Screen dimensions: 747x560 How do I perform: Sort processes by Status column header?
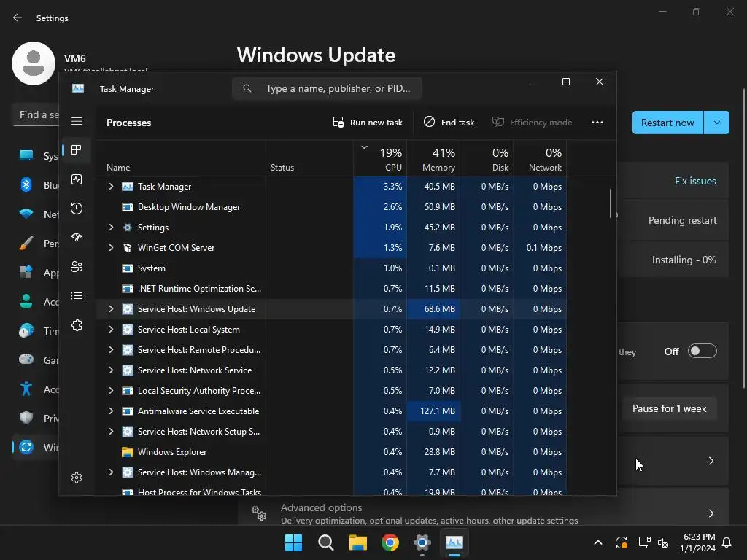click(x=309, y=158)
